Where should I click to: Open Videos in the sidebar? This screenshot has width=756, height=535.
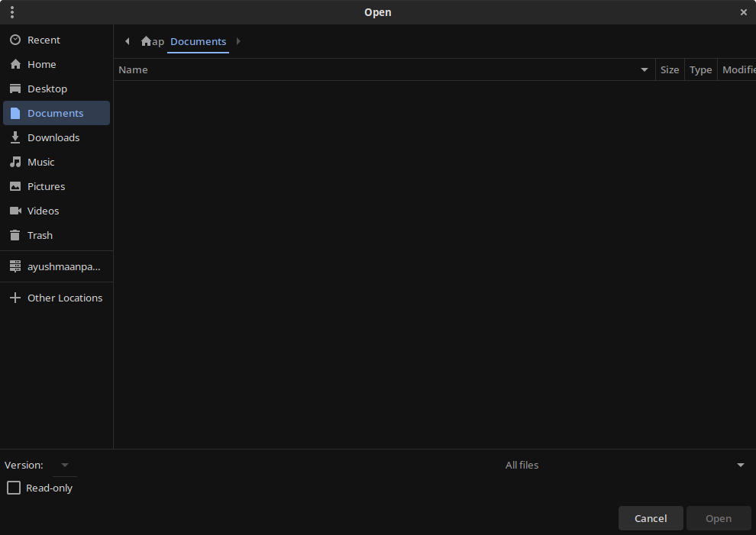tap(57, 211)
